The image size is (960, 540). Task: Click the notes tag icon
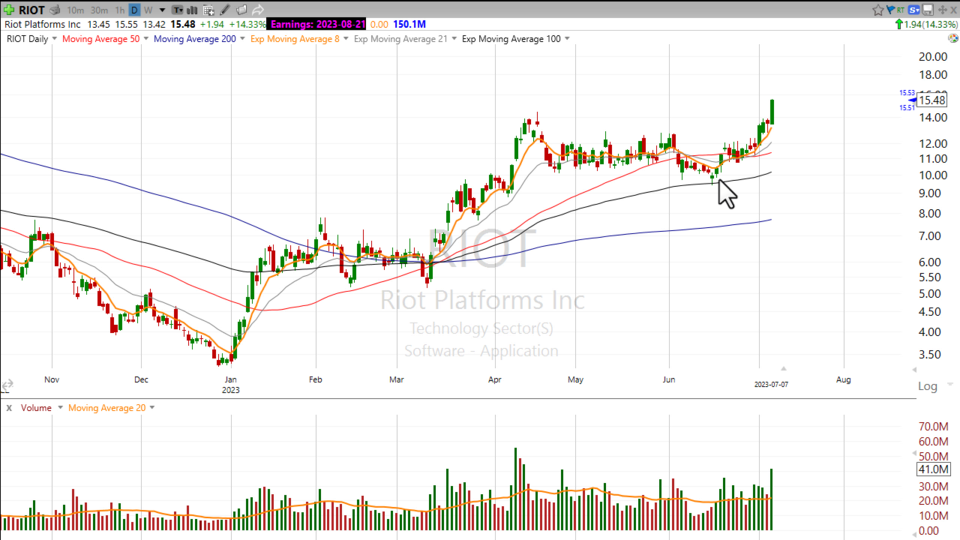coord(241,10)
